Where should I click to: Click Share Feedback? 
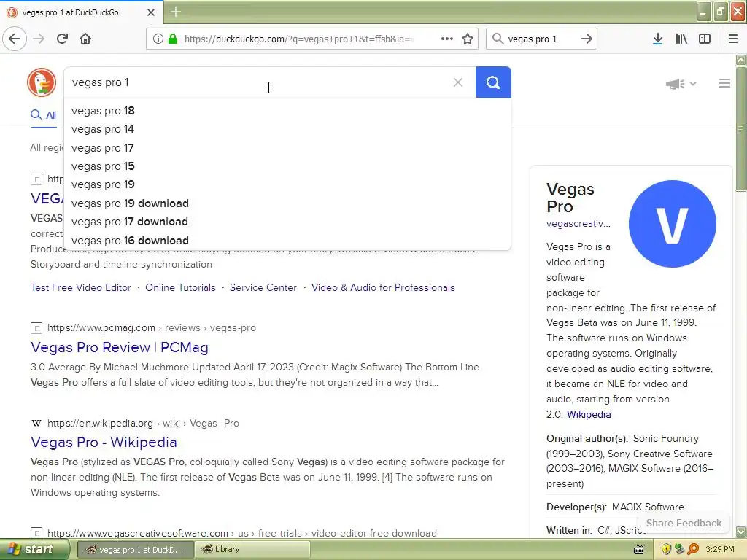[684, 523]
